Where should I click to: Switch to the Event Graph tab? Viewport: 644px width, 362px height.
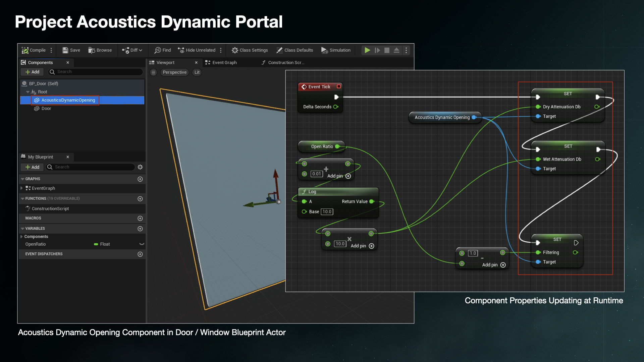tap(221, 63)
